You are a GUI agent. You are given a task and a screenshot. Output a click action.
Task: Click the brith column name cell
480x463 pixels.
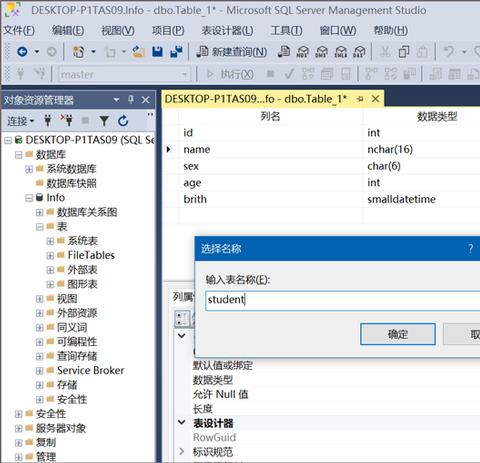(271, 199)
